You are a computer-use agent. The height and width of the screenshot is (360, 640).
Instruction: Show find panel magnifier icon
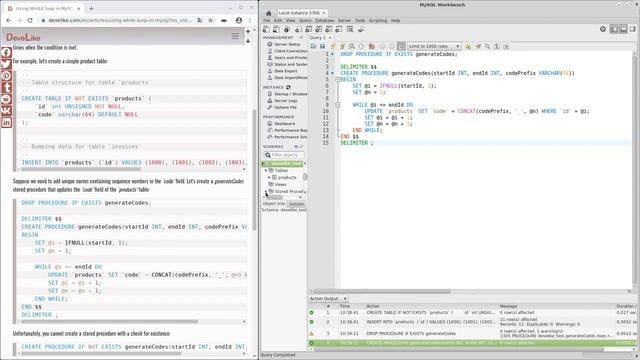tap(487, 47)
